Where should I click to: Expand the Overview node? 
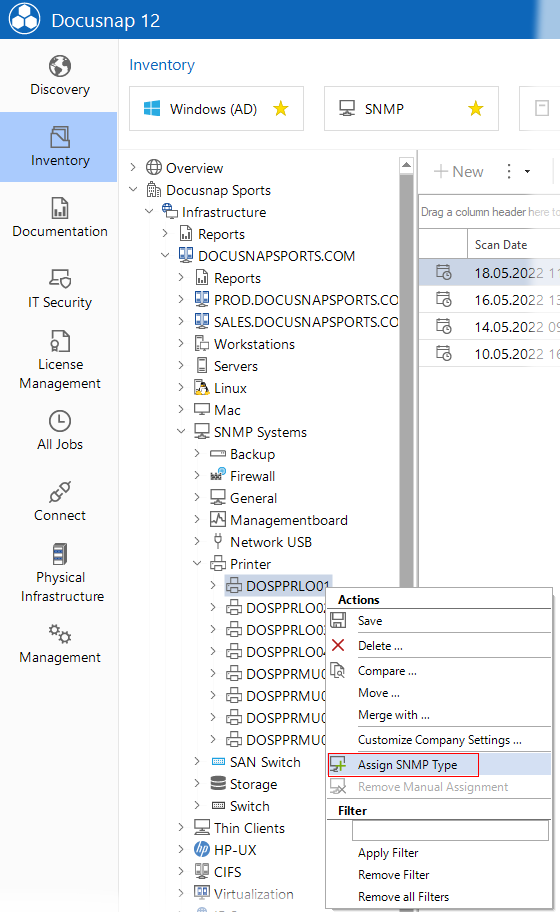point(133,168)
